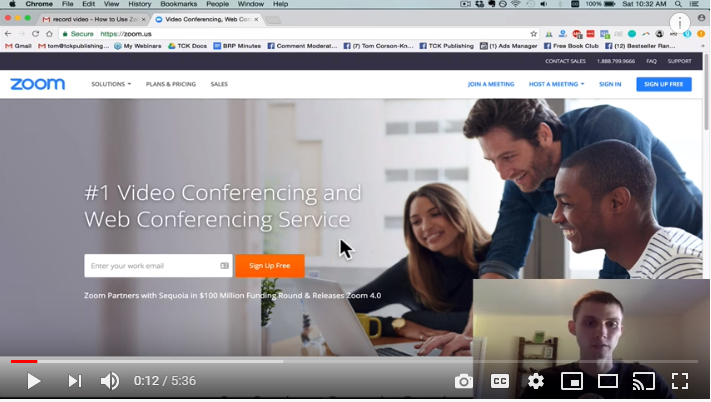Expand Host a Meeting dropdown
The height and width of the screenshot is (402, 711).
point(556,84)
